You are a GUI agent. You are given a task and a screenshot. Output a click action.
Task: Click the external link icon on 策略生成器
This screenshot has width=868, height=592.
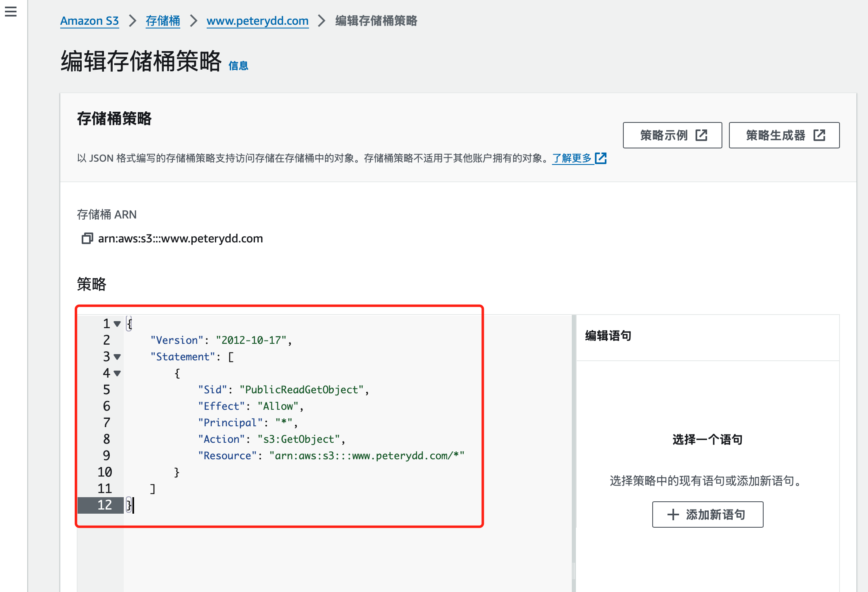pyautogui.click(x=819, y=135)
